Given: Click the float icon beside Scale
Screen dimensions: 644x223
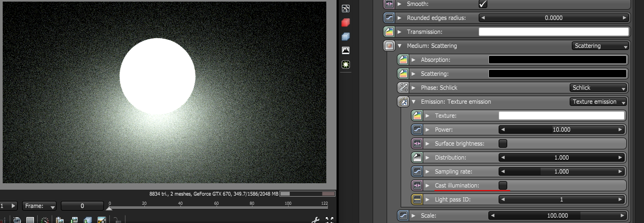Looking at the screenshot, I should click(403, 215).
